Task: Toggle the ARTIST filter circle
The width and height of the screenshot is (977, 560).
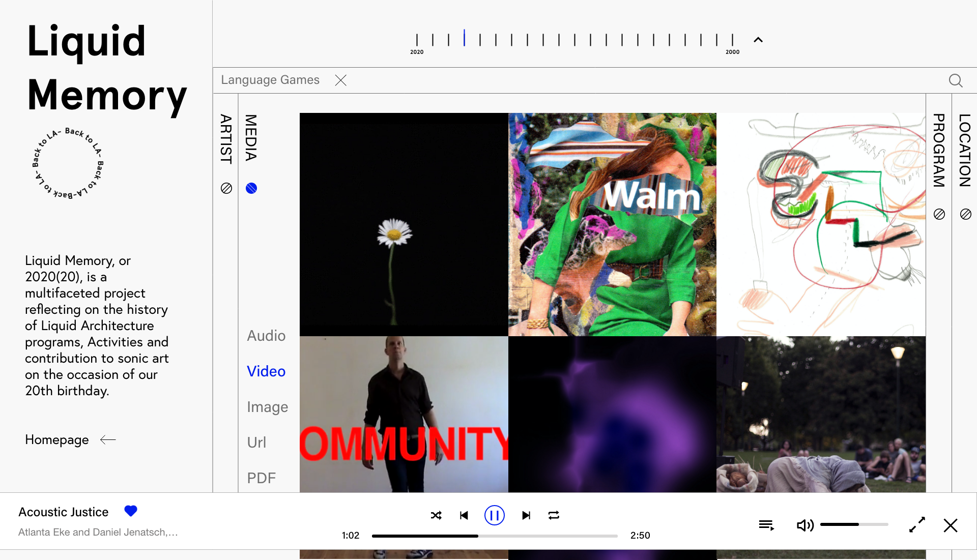Action: 226,188
